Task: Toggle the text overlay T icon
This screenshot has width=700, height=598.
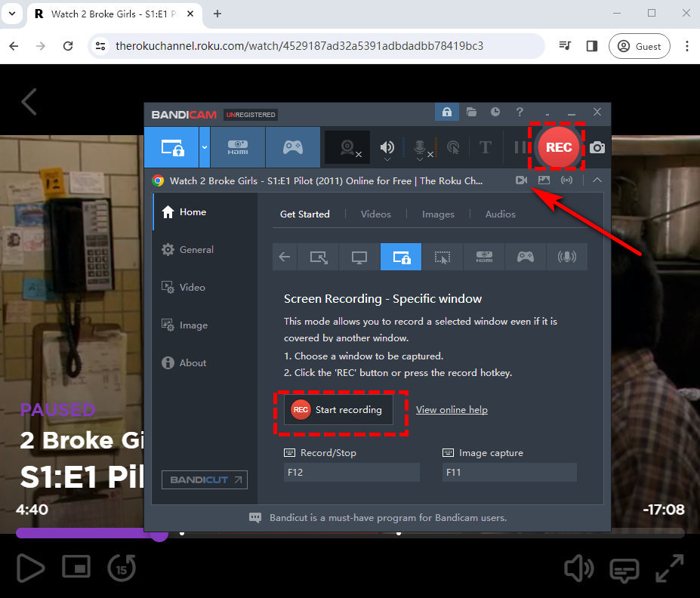Action: click(x=486, y=148)
